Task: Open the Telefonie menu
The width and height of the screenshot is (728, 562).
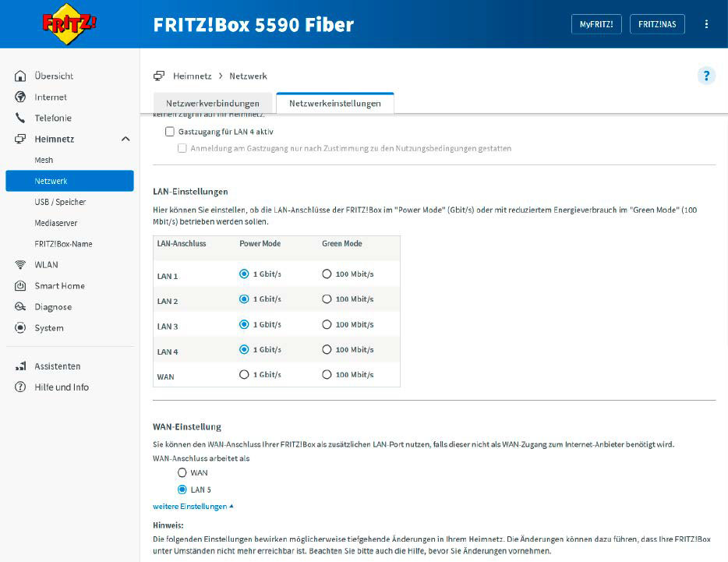Action: (x=53, y=118)
